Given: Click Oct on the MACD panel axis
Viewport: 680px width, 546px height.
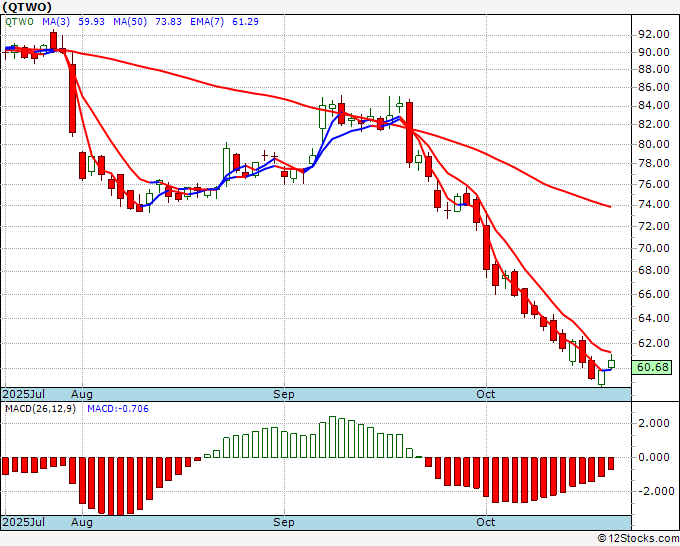Looking at the screenshot, I should (x=485, y=522).
